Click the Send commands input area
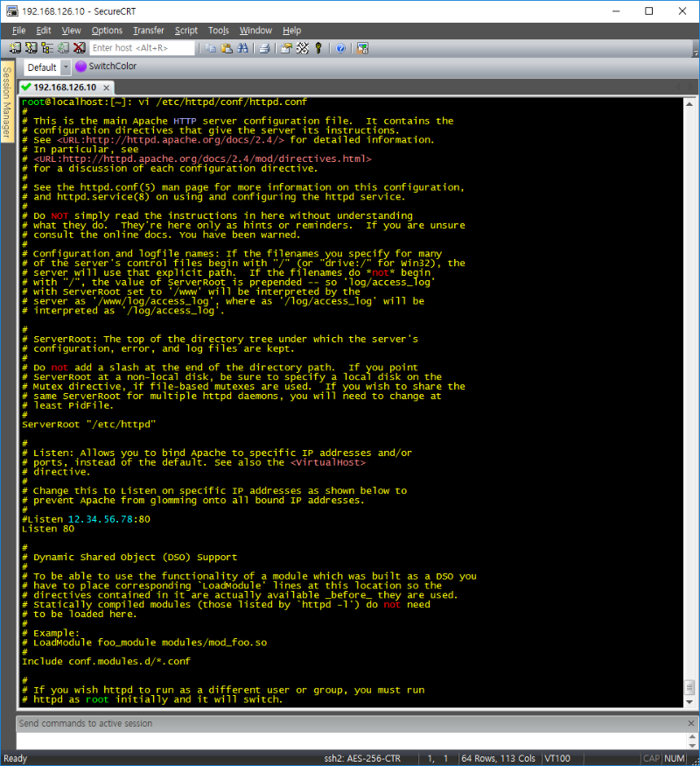The width and height of the screenshot is (700, 766). point(350,740)
